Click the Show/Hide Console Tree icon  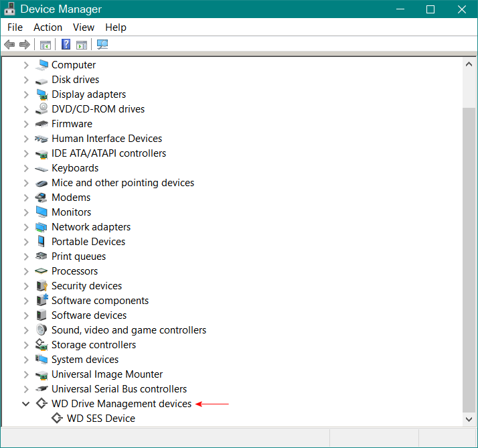46,45
